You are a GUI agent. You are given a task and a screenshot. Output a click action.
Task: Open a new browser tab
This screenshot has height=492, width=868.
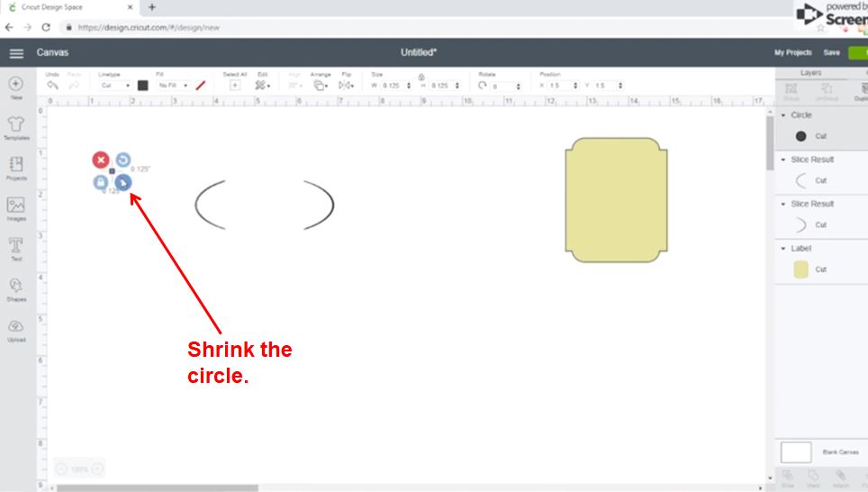coord(151,7)
